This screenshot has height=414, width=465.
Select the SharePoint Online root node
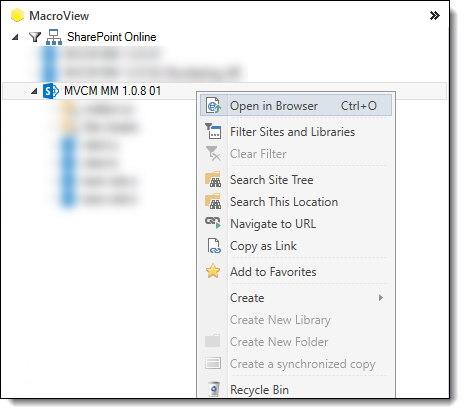pos(111,37)
